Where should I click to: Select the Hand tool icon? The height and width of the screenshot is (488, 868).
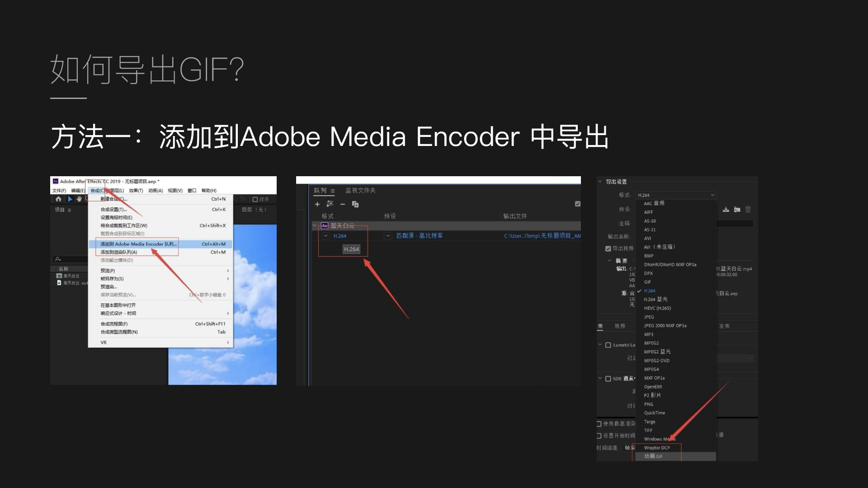point(79,199)
